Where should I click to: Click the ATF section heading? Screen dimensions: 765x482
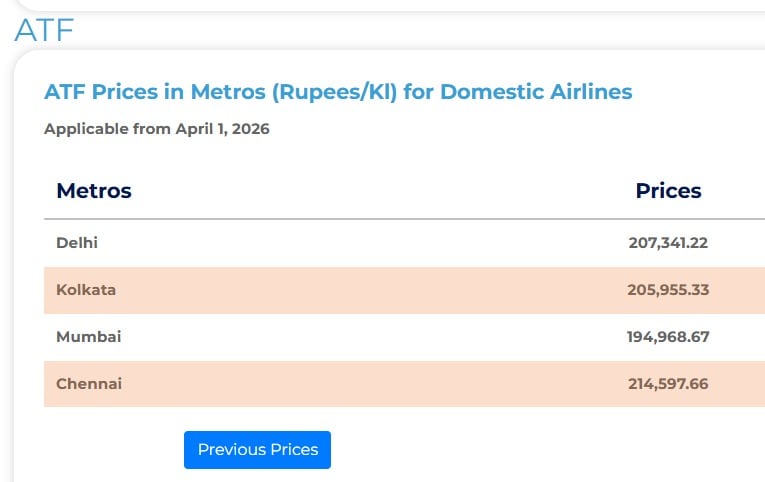point(44,29)
